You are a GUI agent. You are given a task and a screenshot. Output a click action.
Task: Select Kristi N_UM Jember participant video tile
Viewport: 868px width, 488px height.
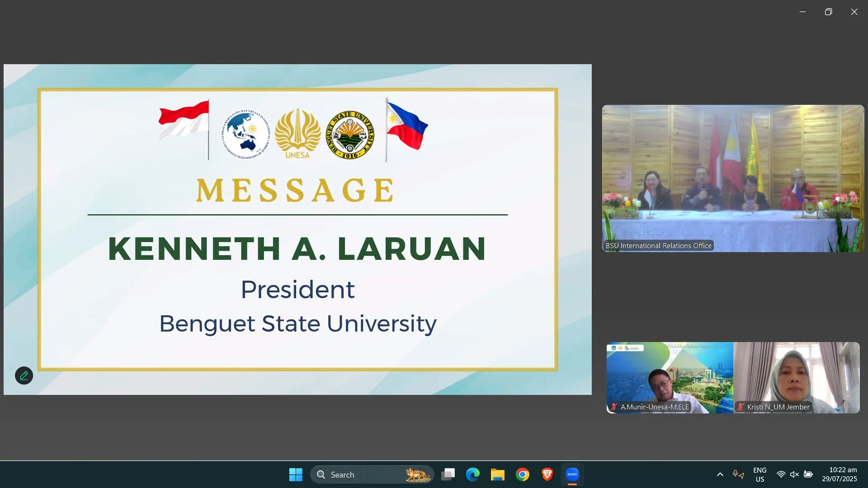click(x=797, y=378)
